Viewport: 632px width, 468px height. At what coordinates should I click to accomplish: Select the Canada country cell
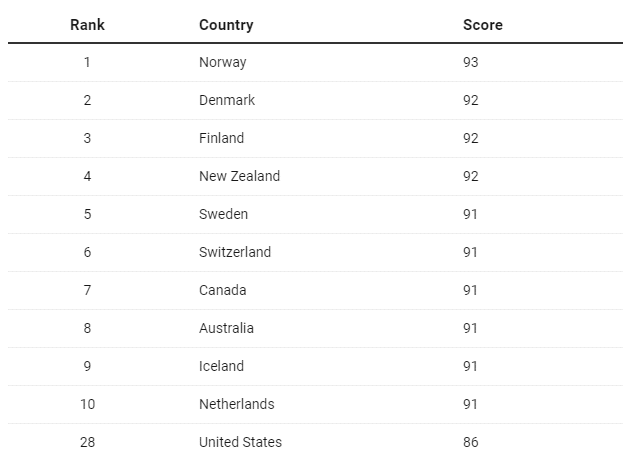(222, 290)
